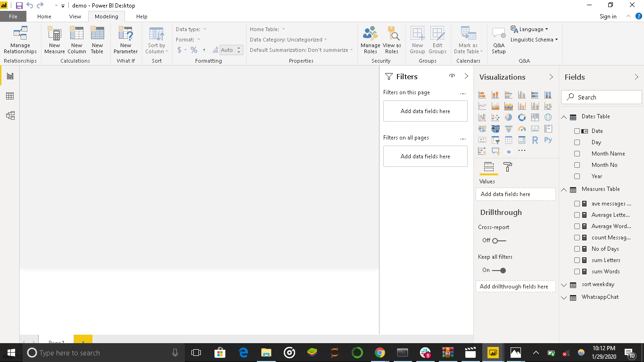Expand the WhatsappChat table
This screenshot has width=644, height=362.
coord(564,297)
